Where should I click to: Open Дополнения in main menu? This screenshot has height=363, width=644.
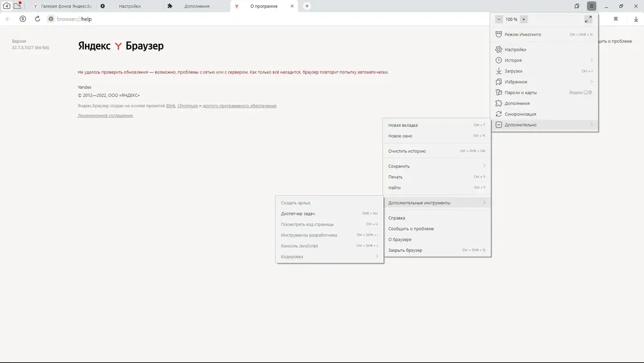(x=544, y=103)
